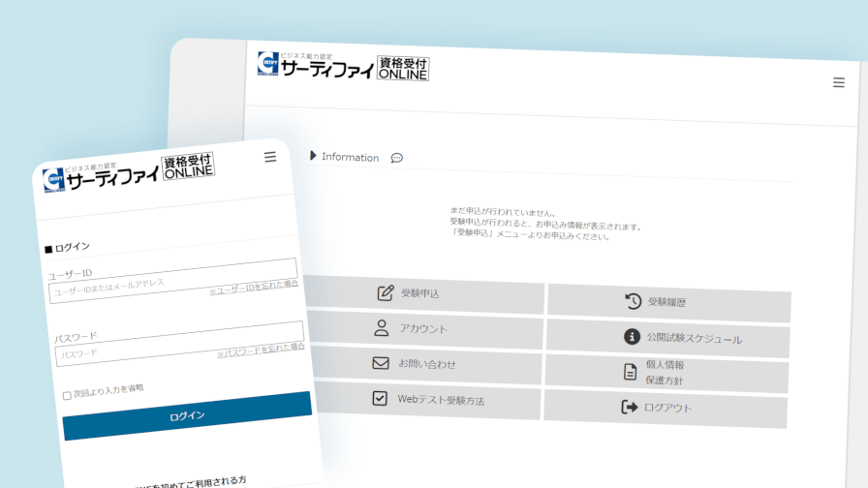
Task: Follow the ※パスワードを忘れた場合 link
Action: tap(261, 351)
